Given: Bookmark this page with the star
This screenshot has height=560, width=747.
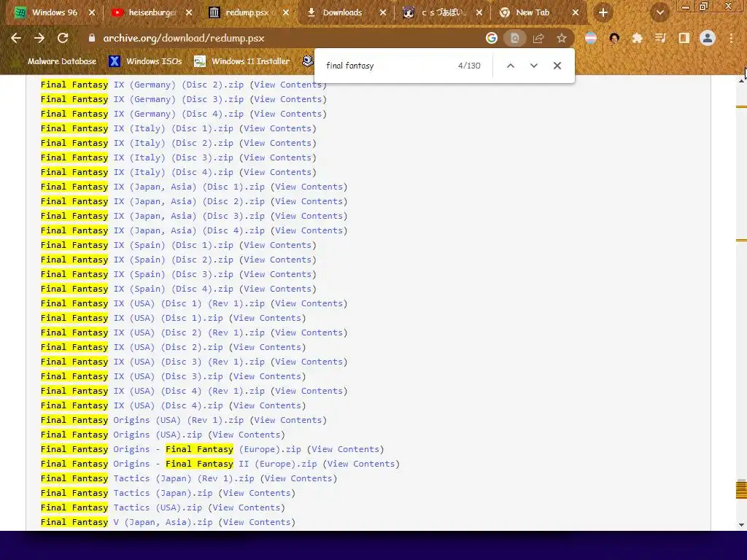Looking at the screenshot, I should 562,38.
